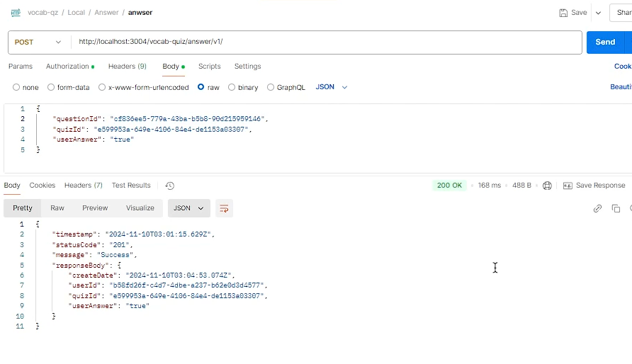The width and height of the screenshot is (632, 364).
Task: Select the Pretty response view
Action: click(x=23, y=208)
